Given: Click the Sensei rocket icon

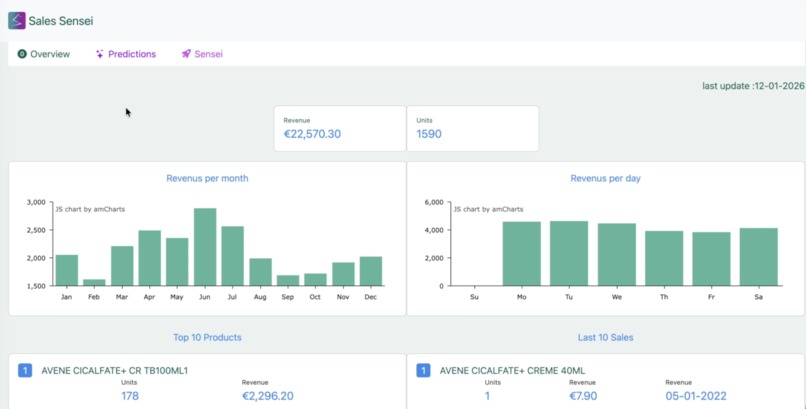Looking at the screenshot, I should click(x=186, y=54).
